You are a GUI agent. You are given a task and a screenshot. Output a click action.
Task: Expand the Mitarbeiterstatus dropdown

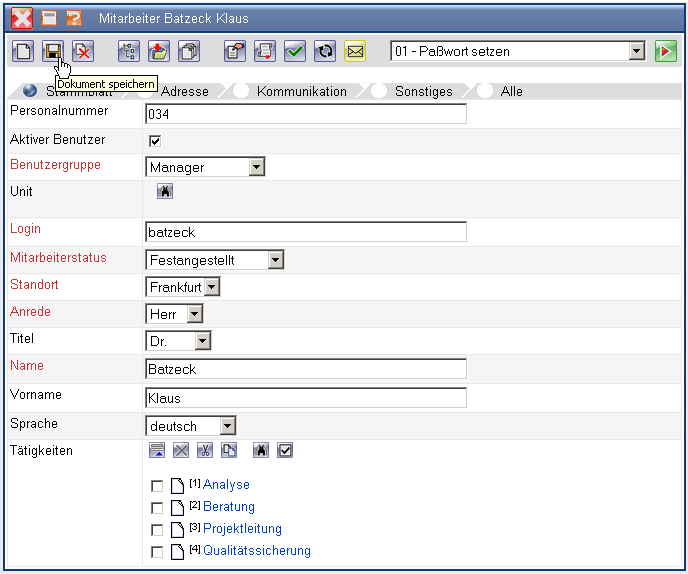[x=276, y=260]
